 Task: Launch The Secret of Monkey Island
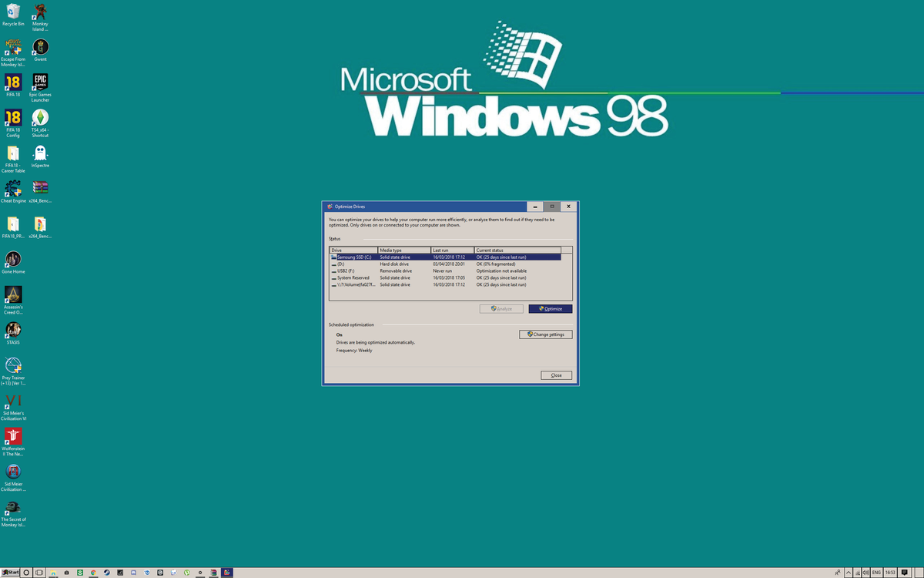(x=13, y=507)
